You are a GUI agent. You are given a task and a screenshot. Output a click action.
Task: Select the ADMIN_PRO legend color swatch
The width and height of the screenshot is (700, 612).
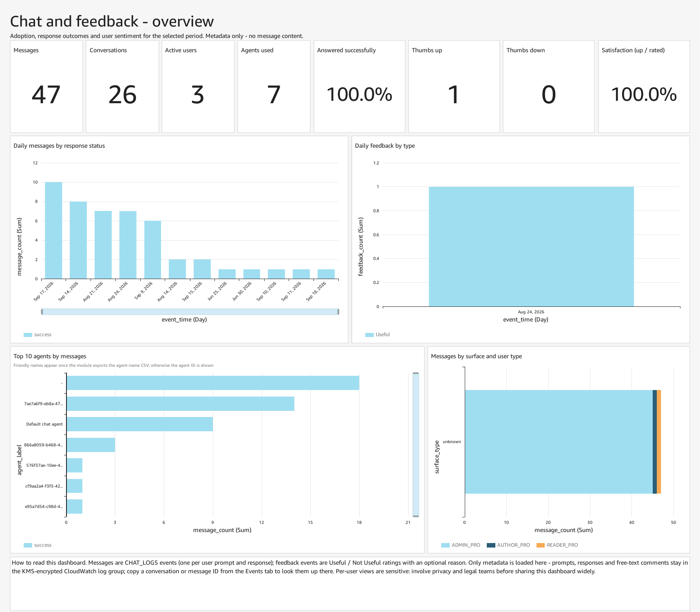point(445,545)
